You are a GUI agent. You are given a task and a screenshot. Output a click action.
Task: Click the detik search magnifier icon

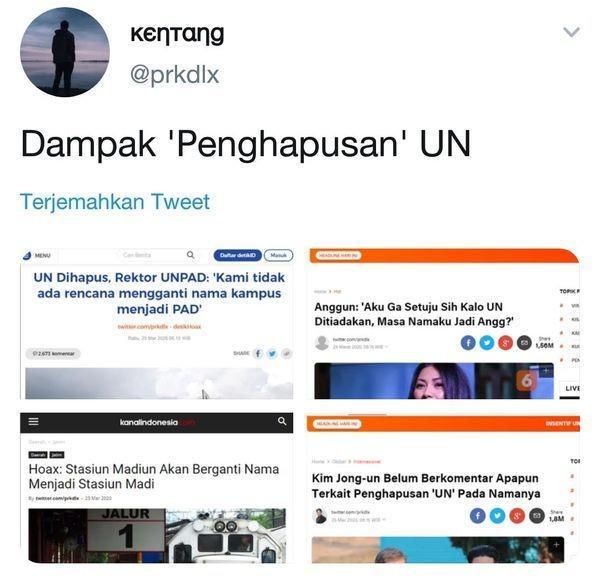pyautogui.click(x=190, y=254)
